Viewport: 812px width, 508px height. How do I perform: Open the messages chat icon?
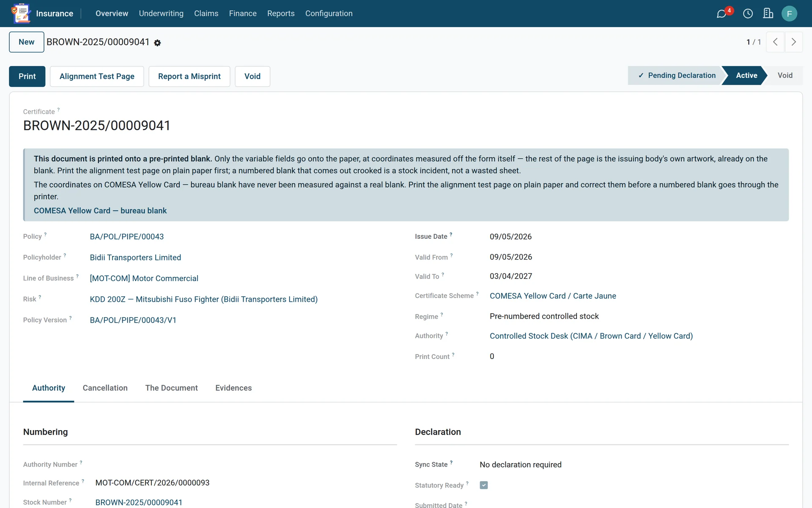coord(721,14)
